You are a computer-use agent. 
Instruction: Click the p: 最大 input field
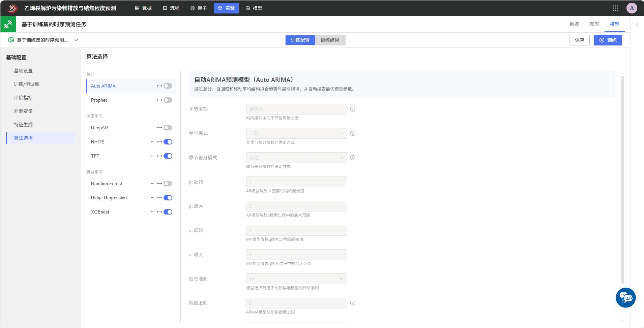point(296,206)
